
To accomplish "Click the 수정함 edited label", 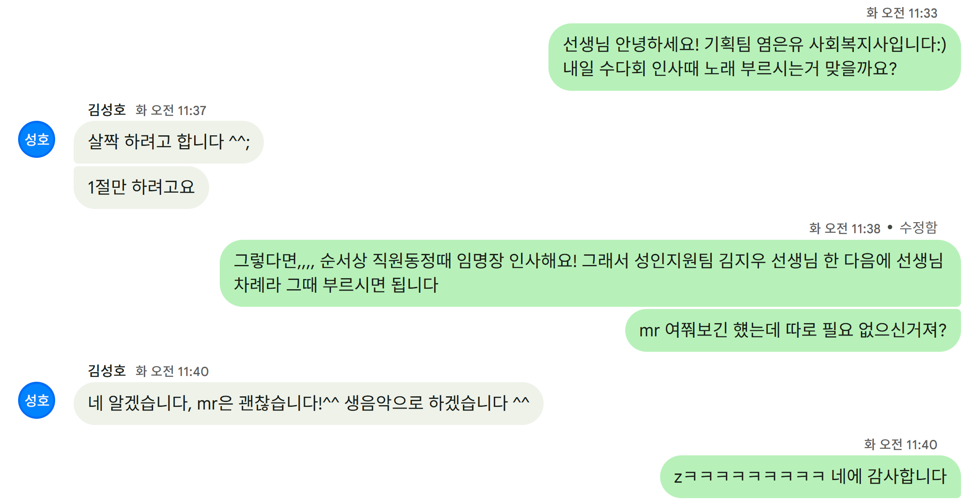I will coord(918,227).
